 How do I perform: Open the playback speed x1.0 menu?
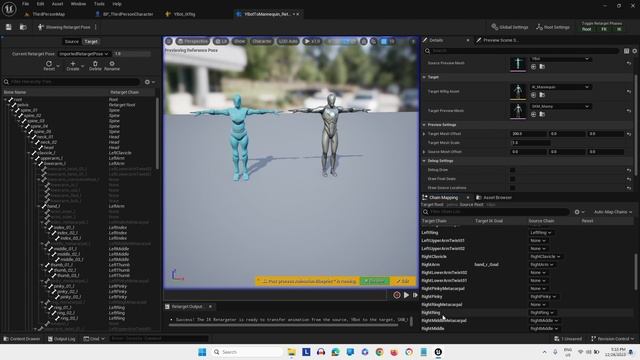(x=312, y=41)
